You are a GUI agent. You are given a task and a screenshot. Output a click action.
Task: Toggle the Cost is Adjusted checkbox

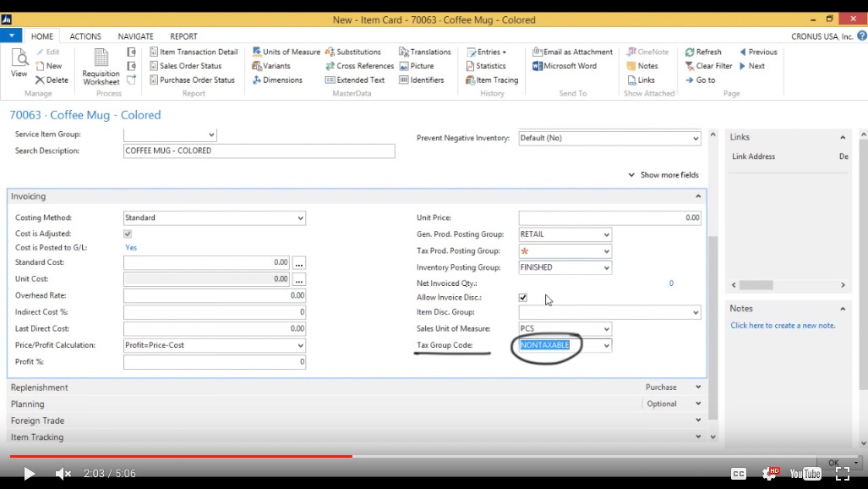pyautogui.click(x=127, y=234)
